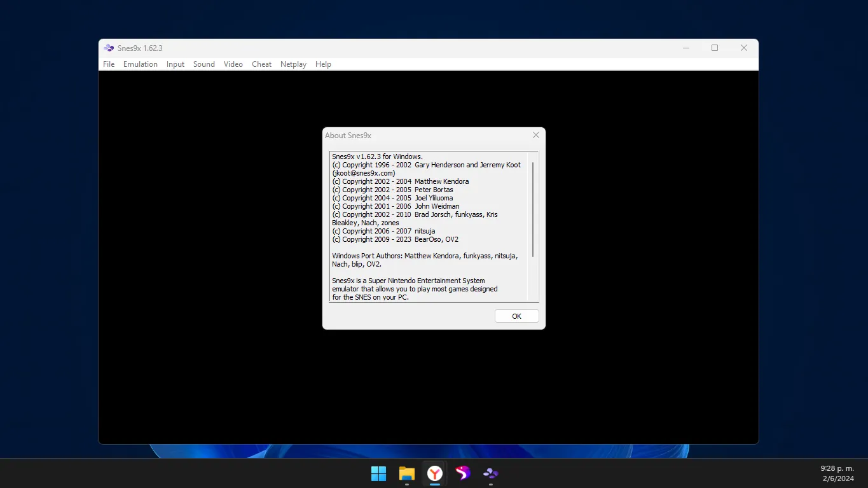868x488 pixels.
Task: Open the Netplay menu
Action: pos(293,64)
